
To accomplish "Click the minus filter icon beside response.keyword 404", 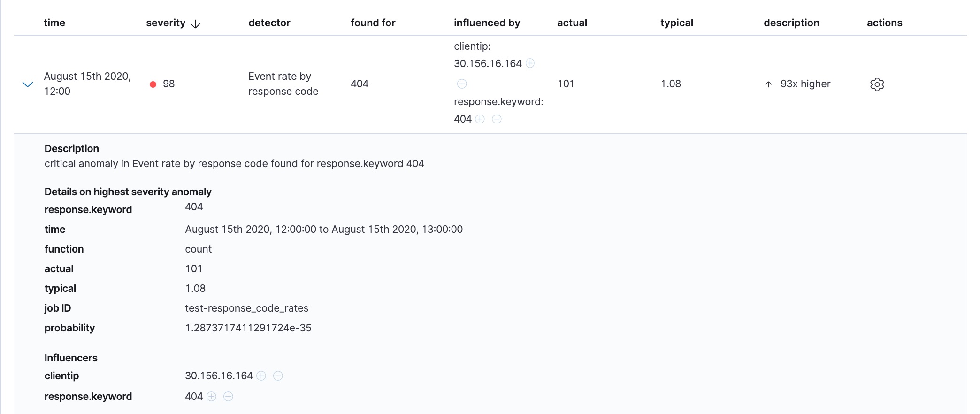I will pyautogui.click(x=497, y=119).
